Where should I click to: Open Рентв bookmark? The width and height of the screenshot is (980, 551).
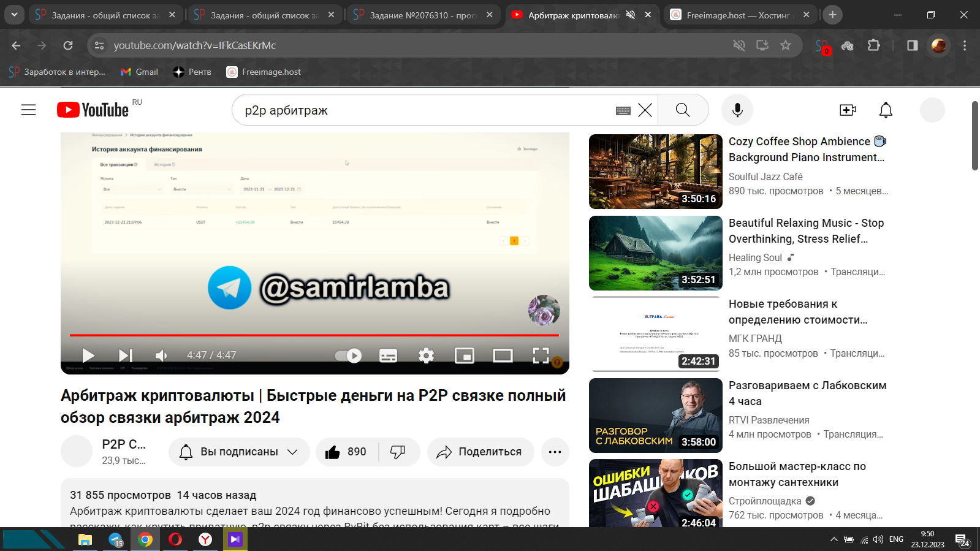click(x=192, y=72)
